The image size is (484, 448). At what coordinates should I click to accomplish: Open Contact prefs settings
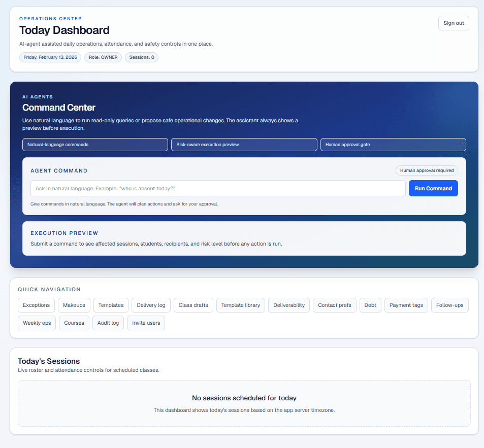click(334, 305)
